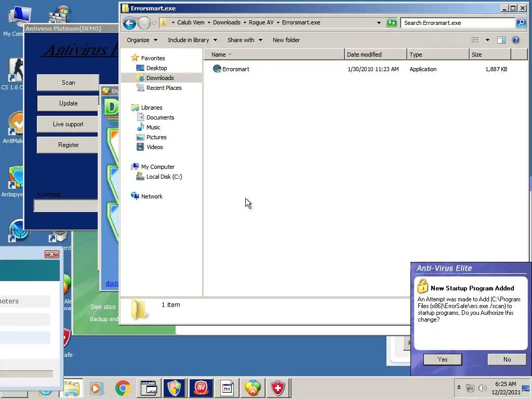532x399 pixels.
Task: Toggle the preview pane icon
Action: [x=501, y=40]
